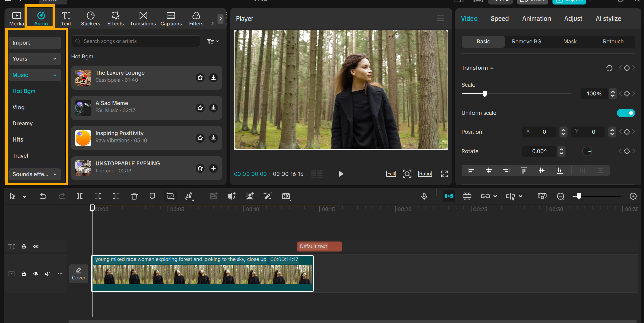Favorite the A Sad Meme track
The image size is (644, 323).
coord(200,108)
